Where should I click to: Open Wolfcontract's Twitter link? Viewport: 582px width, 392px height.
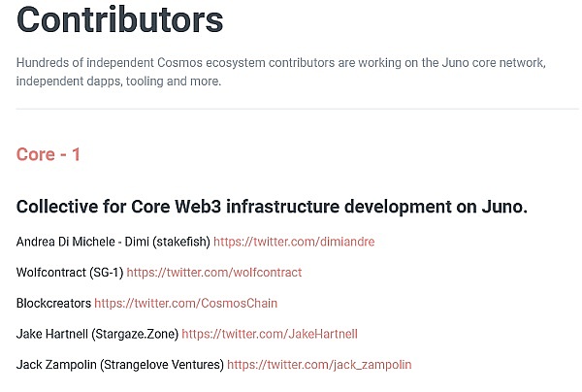[x=214, y=273]
